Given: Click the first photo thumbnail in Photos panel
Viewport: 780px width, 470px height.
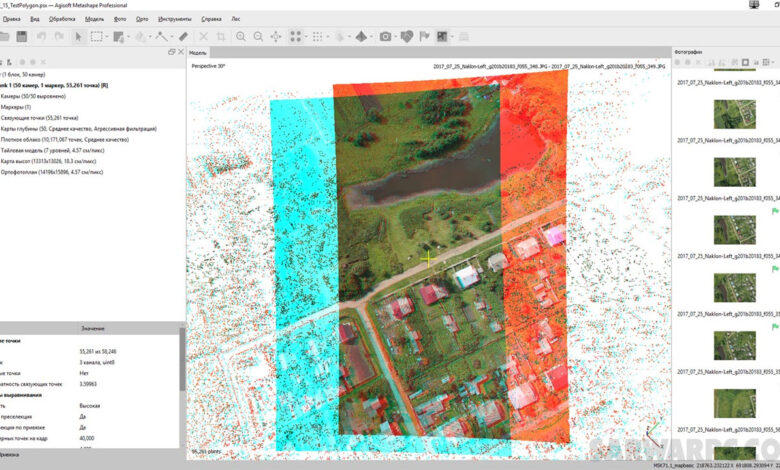Looking at the screenshot, I should click(734, 114).
